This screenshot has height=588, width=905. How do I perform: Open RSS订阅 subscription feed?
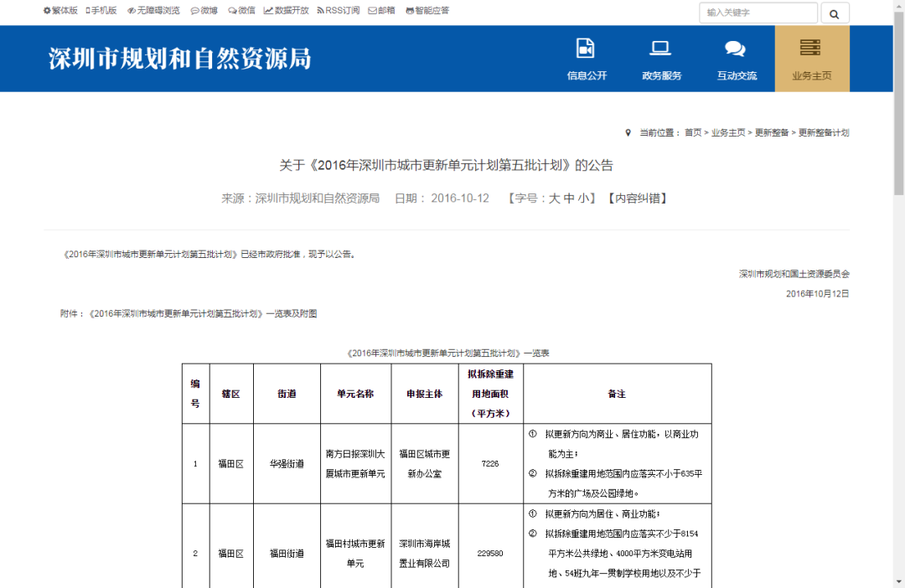click(338, 11)
